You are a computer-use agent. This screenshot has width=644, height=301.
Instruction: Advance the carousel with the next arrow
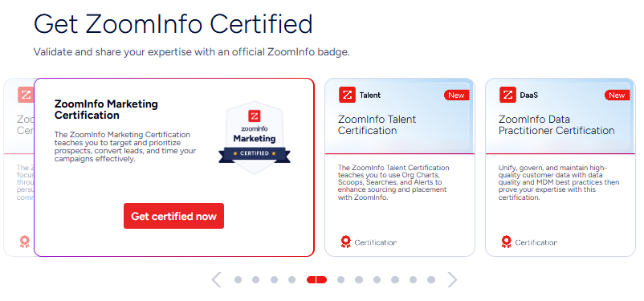tap(452, 279)
